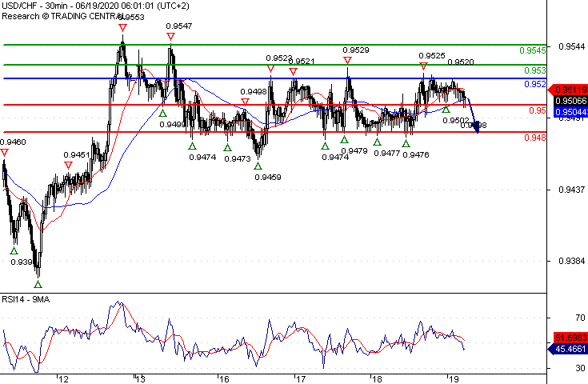Click the 0.9529 swing high label

pos(356,50)
